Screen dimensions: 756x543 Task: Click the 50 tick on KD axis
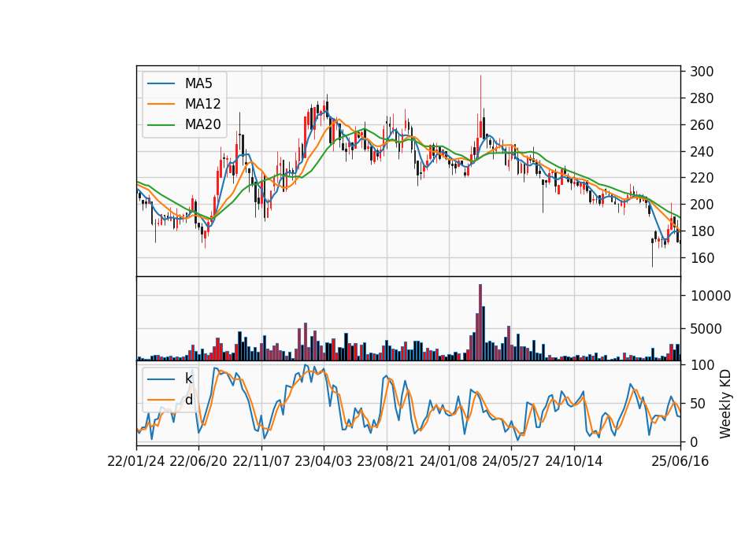(698, 403)
